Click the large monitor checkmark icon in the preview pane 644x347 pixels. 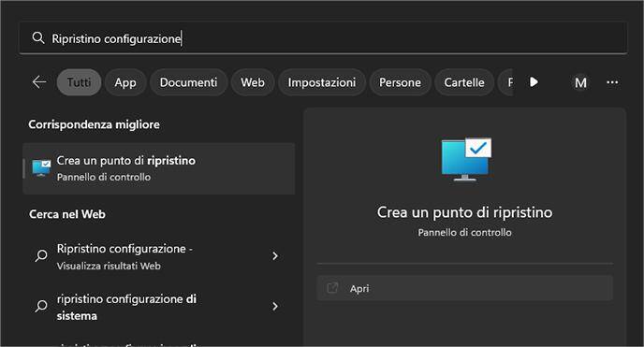[466, 159]
